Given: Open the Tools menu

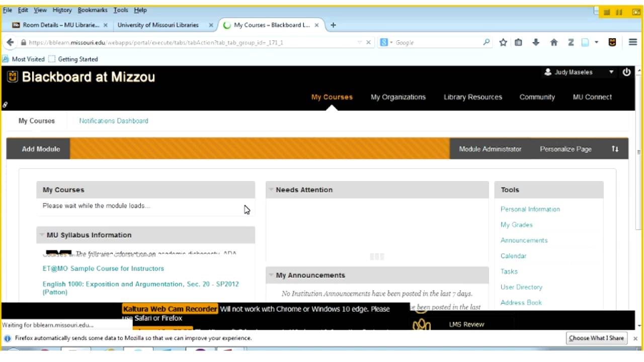Looking at the screenshot, I should (121, 10).
